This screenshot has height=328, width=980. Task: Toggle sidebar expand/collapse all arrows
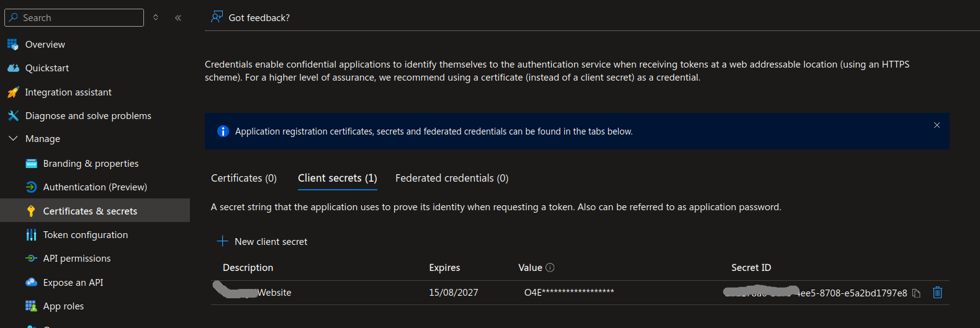click(x=156, y=18)
